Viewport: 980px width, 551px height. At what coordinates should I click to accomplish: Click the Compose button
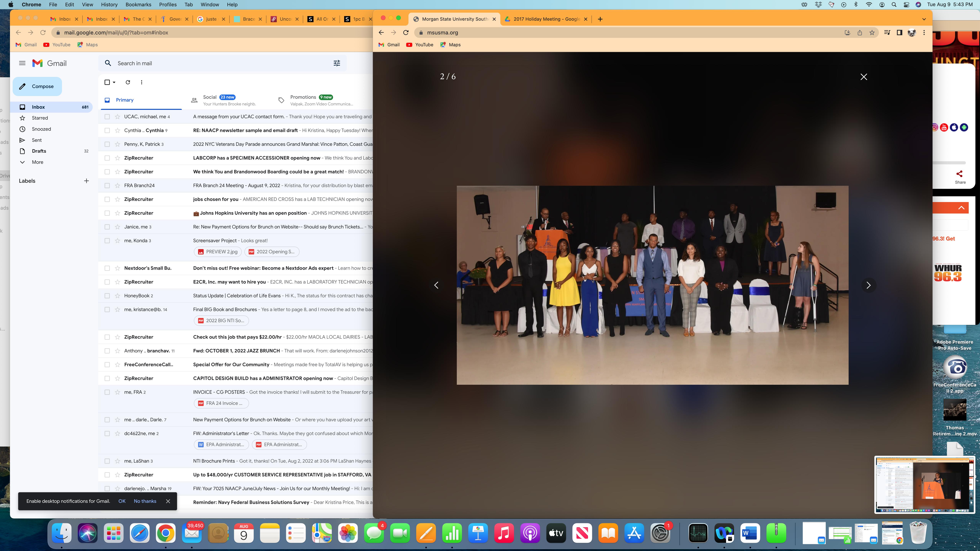click(37, 86)
